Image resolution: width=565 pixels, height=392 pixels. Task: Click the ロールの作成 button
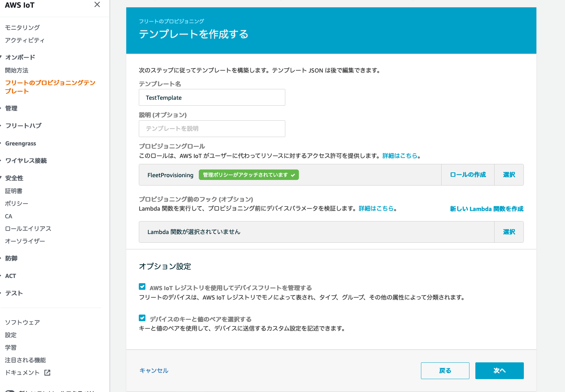coord(467,175)
